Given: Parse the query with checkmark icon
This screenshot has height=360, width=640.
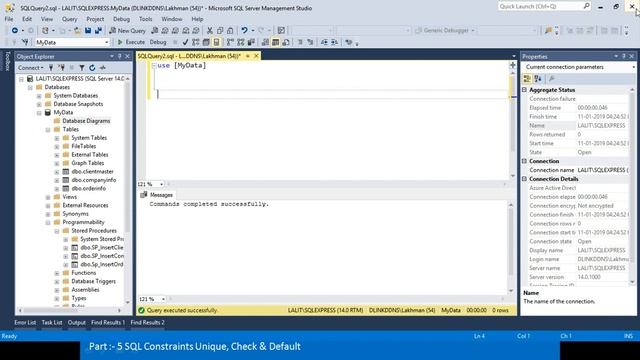Looking at the screenshot, I should (x=185, y=42).
